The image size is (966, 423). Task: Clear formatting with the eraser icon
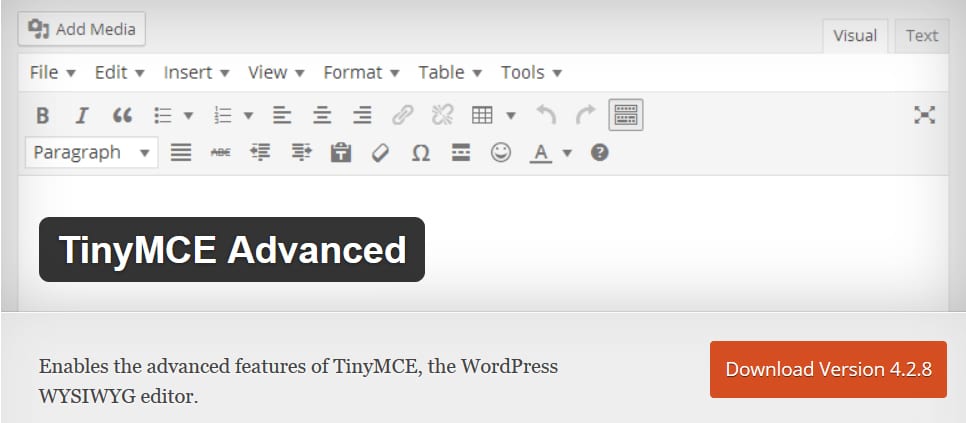coord(381,152)
